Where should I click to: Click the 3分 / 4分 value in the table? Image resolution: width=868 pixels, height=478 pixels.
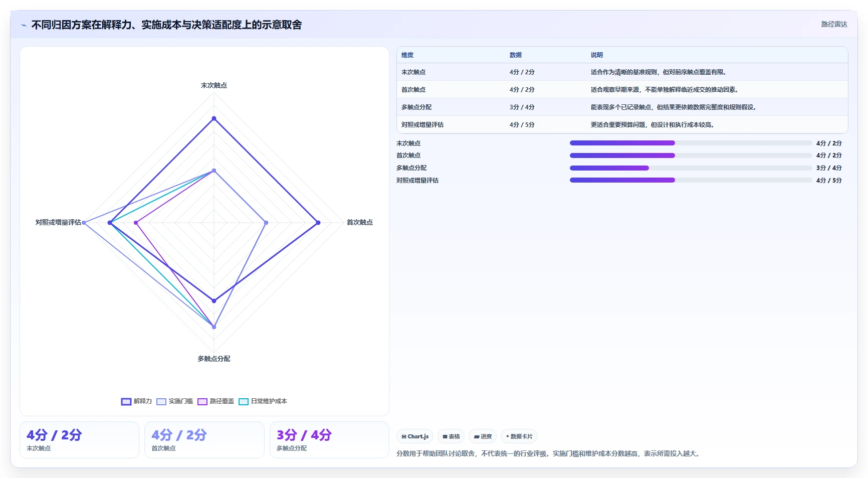coord(522,107)
